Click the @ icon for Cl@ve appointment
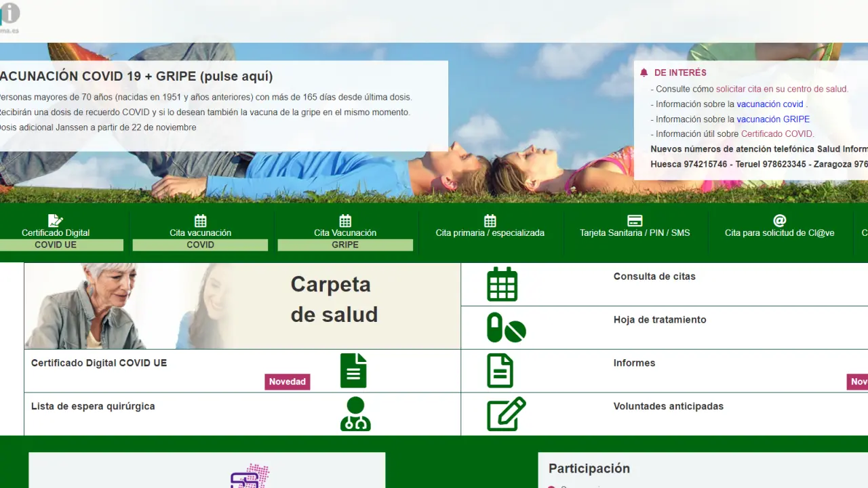This screenshot has height=488, width=868. (x=779, y=220)
